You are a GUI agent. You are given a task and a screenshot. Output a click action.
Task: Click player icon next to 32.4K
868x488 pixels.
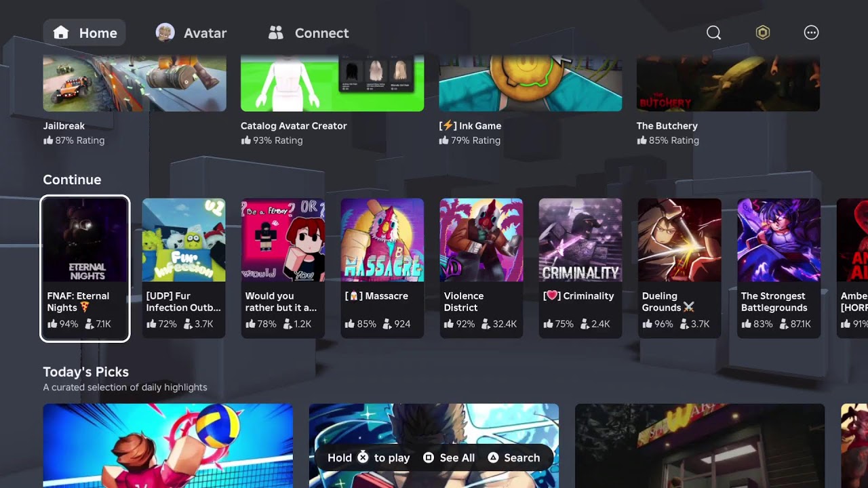pyautogui.click(x=485, y=324)
